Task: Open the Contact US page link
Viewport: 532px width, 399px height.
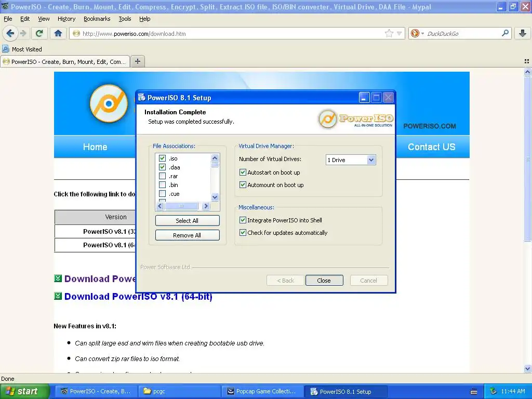Action: [x=431, y=147]
